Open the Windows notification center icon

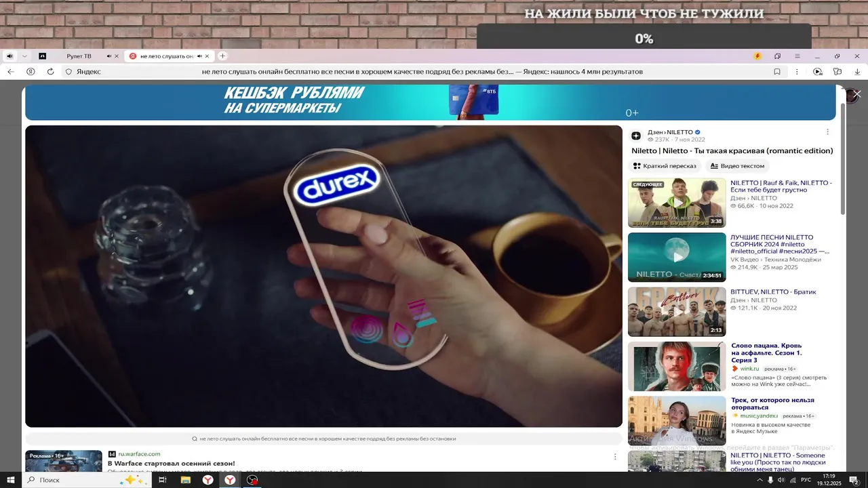[x=854, y=480]
